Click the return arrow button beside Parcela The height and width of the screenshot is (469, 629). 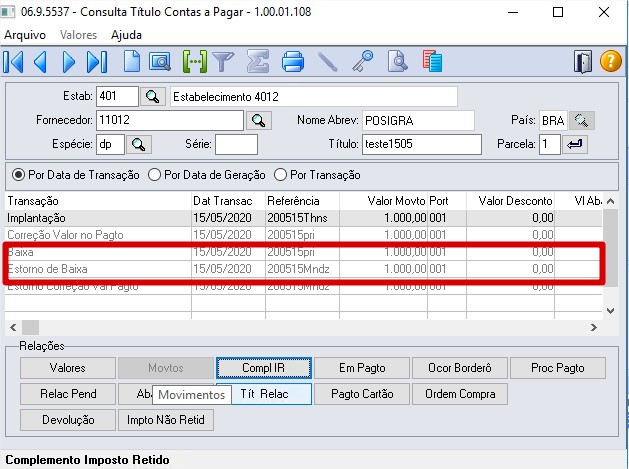[575, 144]
